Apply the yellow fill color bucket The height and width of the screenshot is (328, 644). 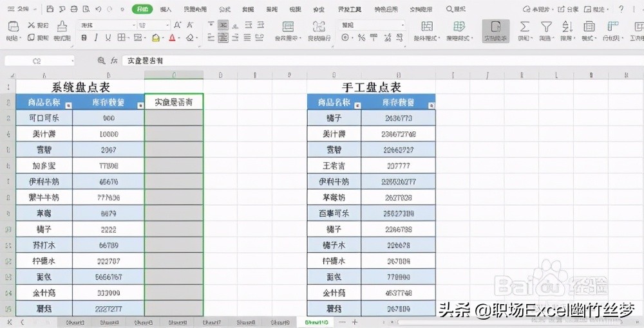coord(156,38)
